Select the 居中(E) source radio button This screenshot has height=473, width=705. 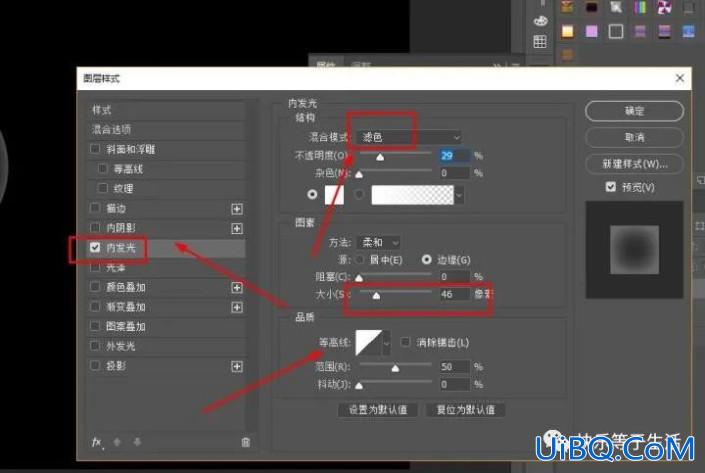click(359, 259)
